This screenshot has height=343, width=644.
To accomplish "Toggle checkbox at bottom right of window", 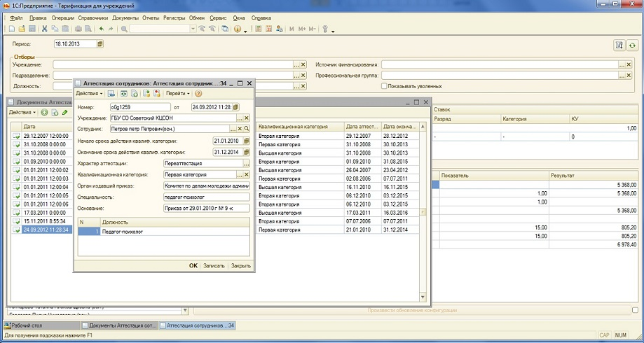I will click(x=634, y=310).
